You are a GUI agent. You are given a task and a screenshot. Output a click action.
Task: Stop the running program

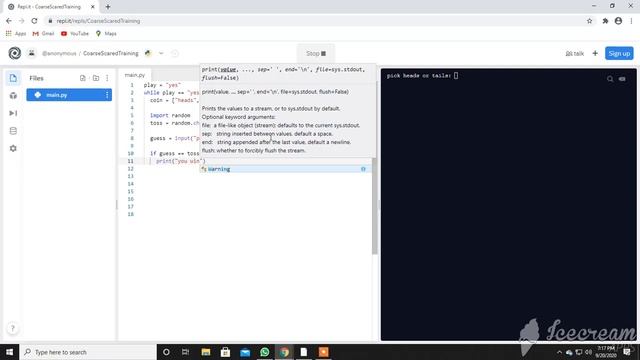316,53
